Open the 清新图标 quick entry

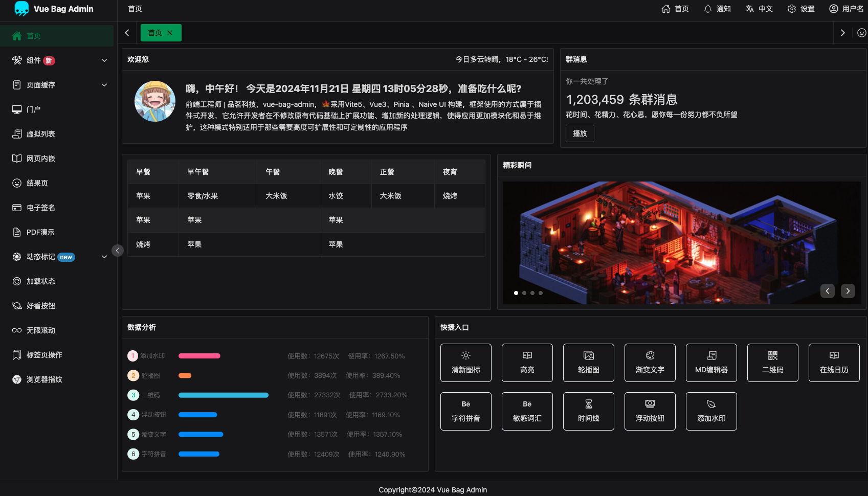click(465, 363)
